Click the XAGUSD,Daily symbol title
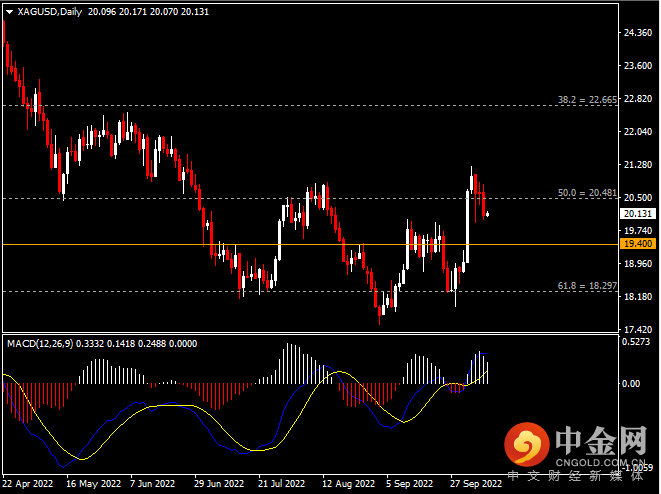 50,12
